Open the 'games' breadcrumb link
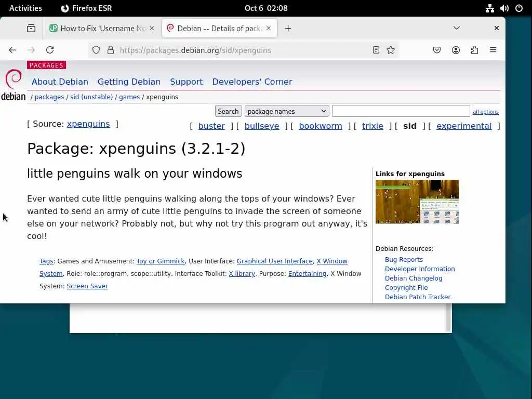 [129, 97]
